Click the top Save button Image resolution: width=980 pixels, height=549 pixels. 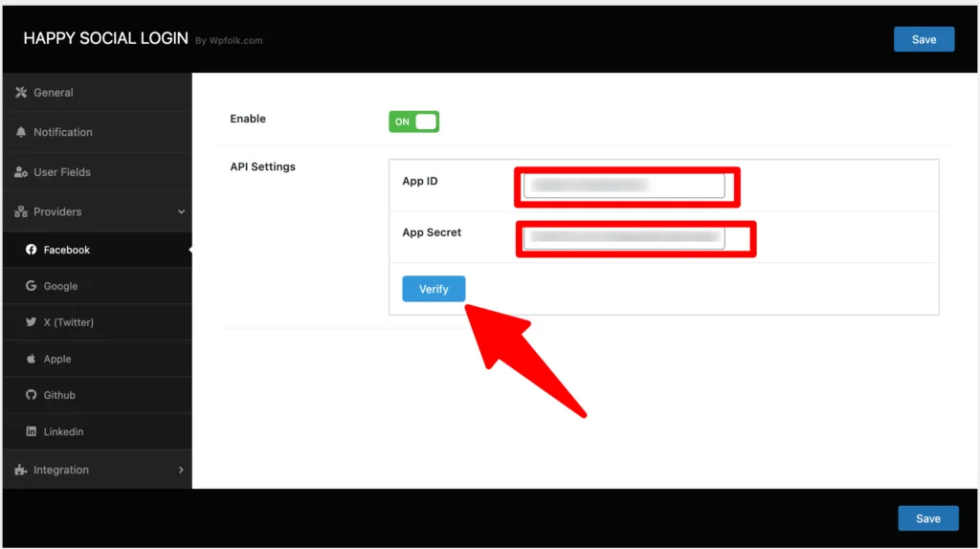[924, 39]
